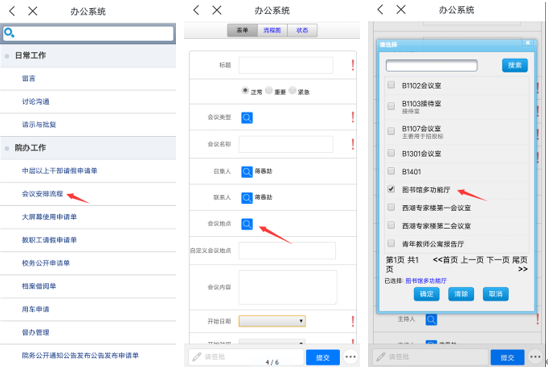Tap the back arrow on the left screen header
Image resolution: width=548 pixels, height=368 pixels.
tap(12, 11)
